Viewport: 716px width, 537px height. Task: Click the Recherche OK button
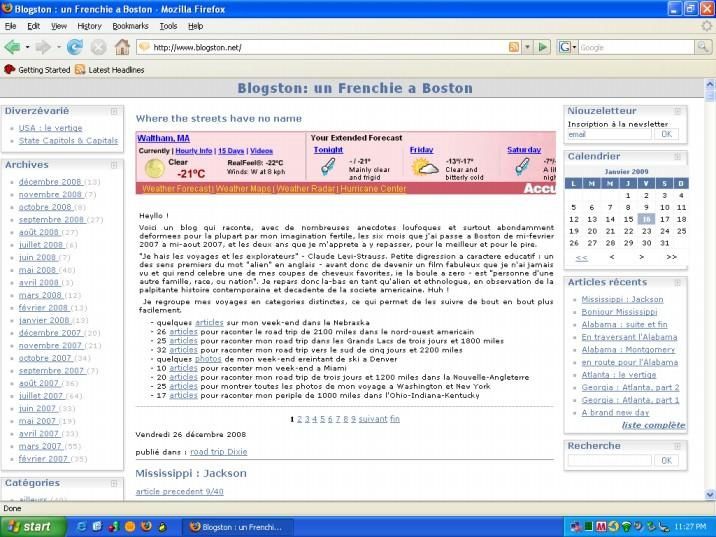click(666, 460)
